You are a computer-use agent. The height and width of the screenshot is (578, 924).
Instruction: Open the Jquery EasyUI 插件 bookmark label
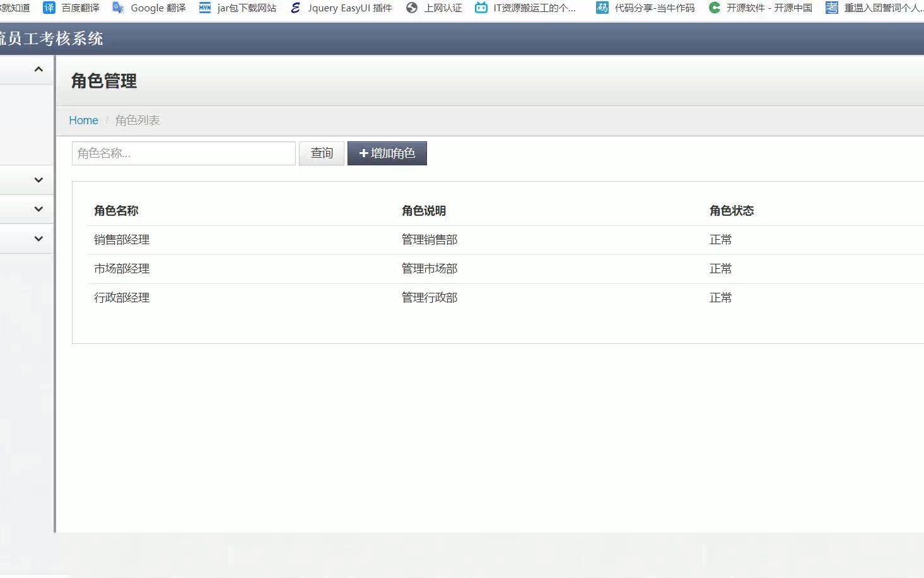pyautogui.click(x=350, y=8)
